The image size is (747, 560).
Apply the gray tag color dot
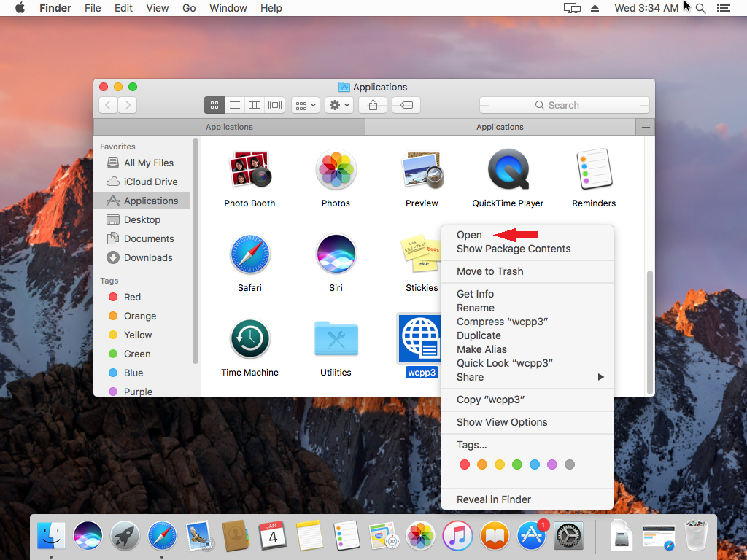click(570, 464)
